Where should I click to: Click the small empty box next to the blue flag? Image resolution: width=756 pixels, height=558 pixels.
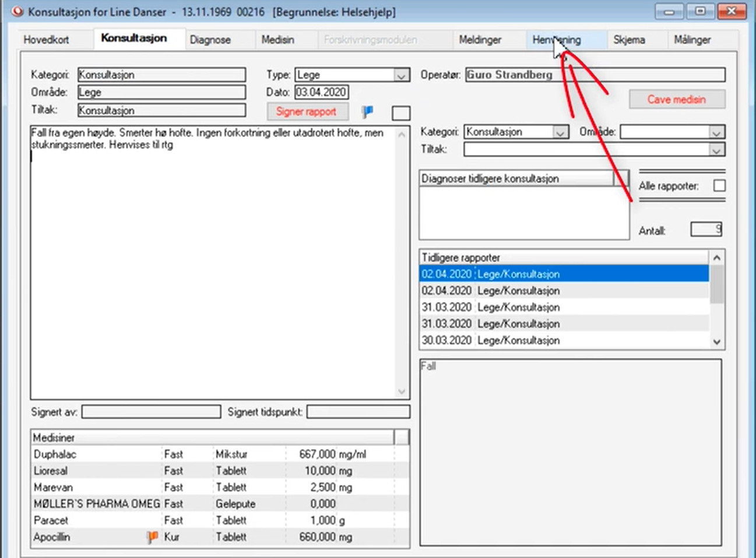[x=401, y=113]
